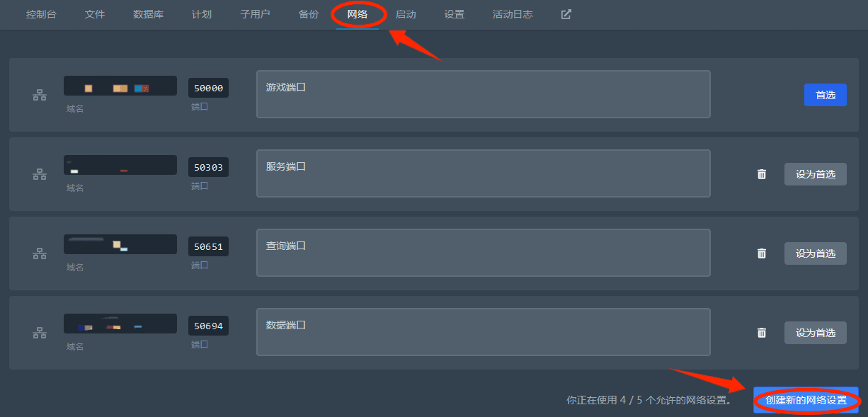
Task: Delete the 50303 port allocation via trash icon
Action: pos(762,174)
